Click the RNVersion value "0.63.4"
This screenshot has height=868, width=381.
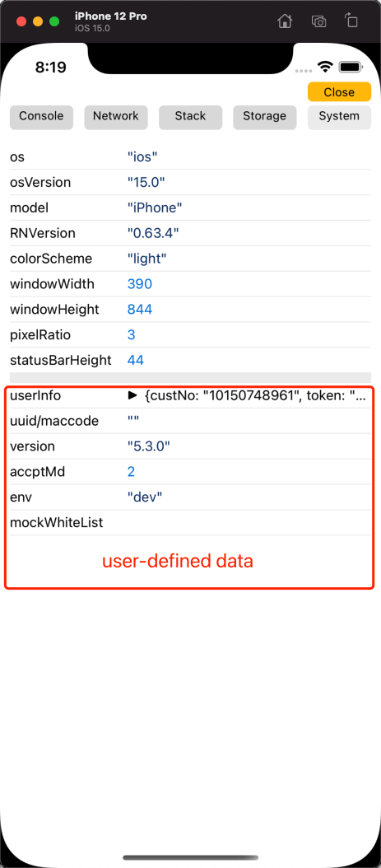coord(153,233)
